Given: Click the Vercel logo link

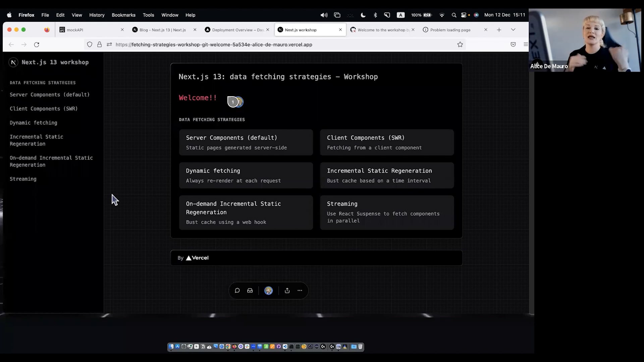Looking at the screenshot, I should [198, 258].
